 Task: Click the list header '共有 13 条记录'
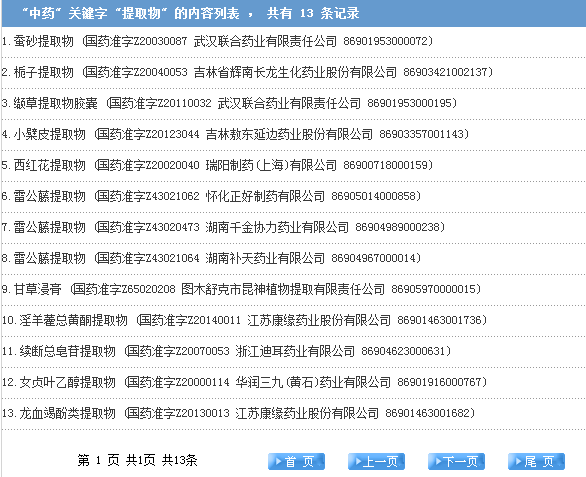pyautogui.click(x=313, y=13)
